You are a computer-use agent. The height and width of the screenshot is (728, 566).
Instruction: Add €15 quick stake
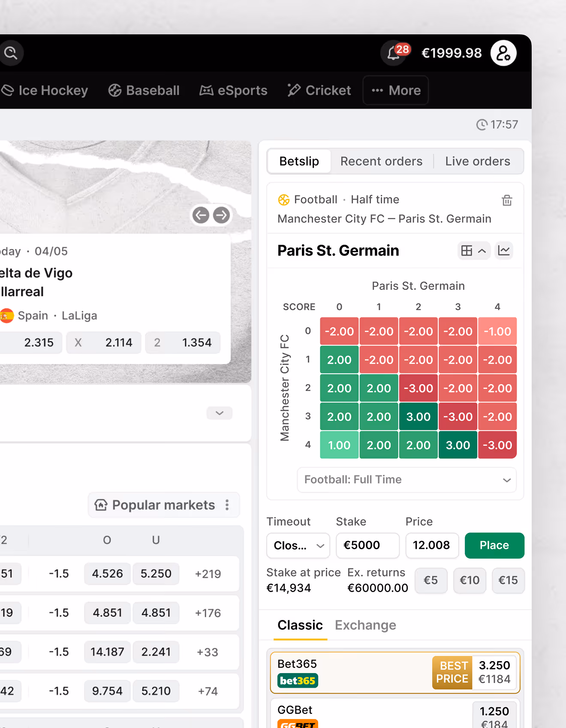(508, 581)
